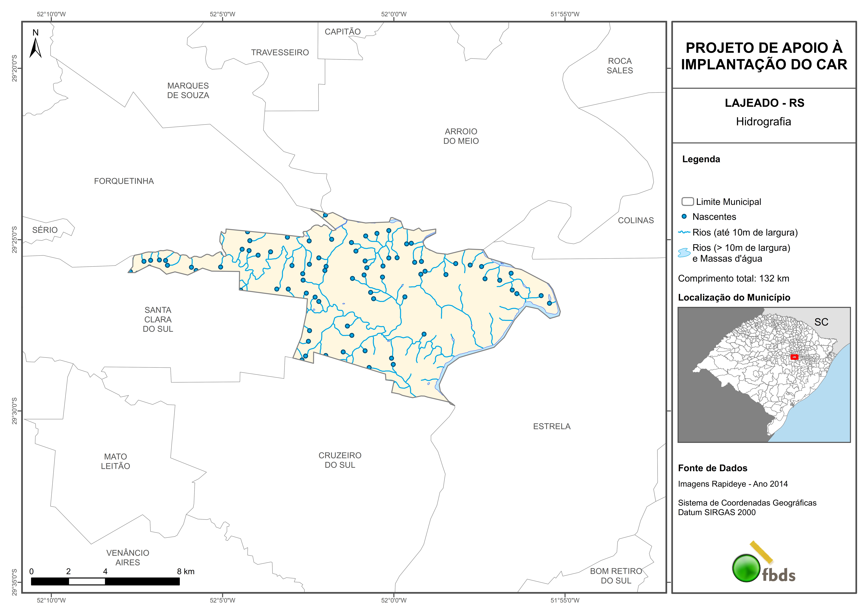Click the Nascentes legend dot
Screen dimensions: 868x614
684,217
